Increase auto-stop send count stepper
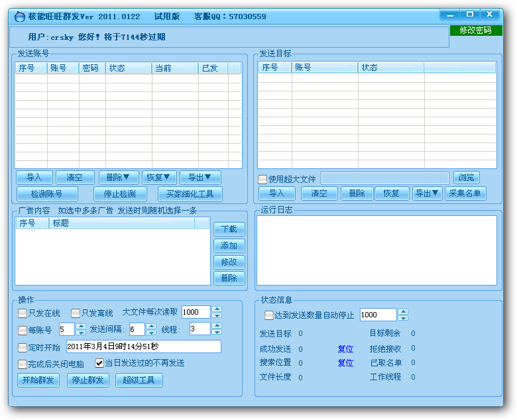Image resolution: width=517 pixels, height=420 pixels. tap(403, 311)
